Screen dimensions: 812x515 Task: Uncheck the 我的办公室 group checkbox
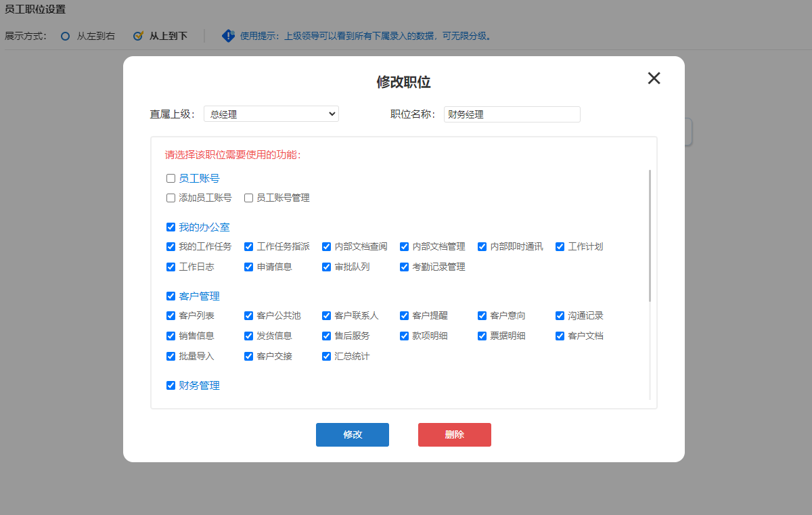(171, 227)
